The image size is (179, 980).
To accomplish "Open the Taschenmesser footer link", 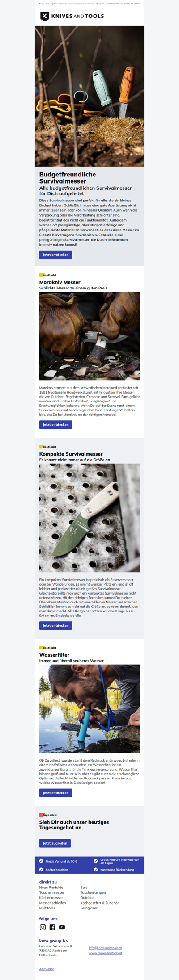I will (x=51, y=892).
